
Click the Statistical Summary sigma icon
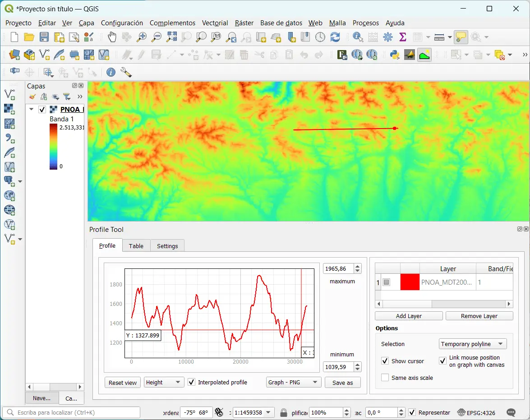[402, 37]
